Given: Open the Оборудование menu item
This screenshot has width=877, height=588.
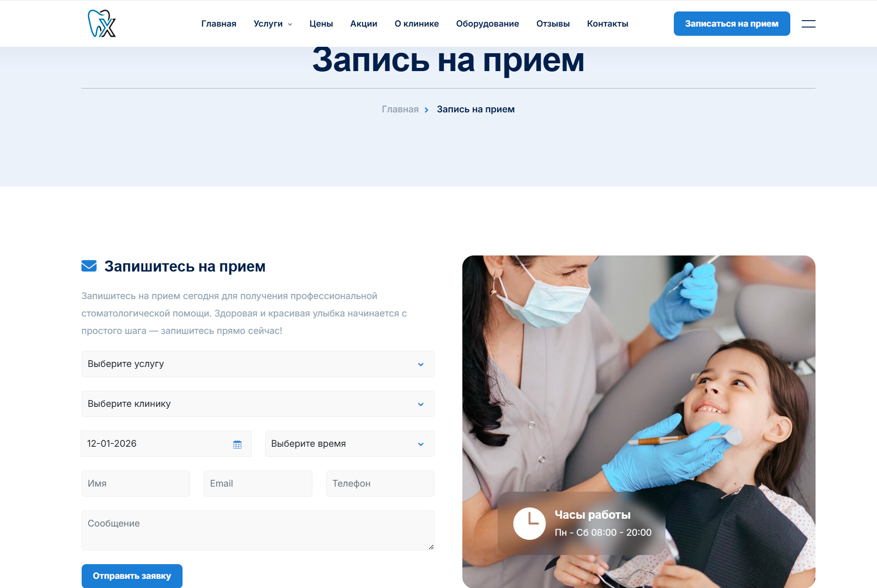Looking at the screenshot, I should coord(488,24).
